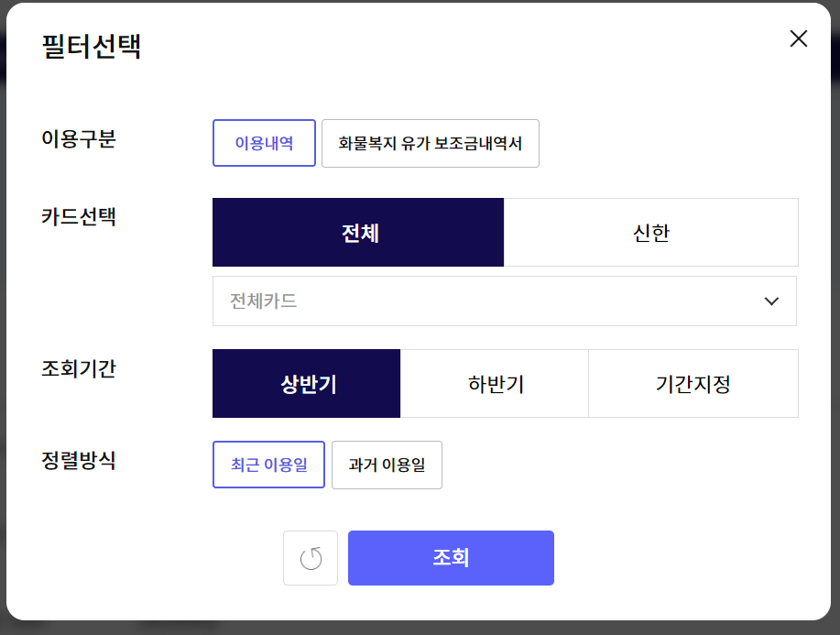Click the 필터선택 dialog title
Viewport: 840px width, 635px height.
(92, 47)
